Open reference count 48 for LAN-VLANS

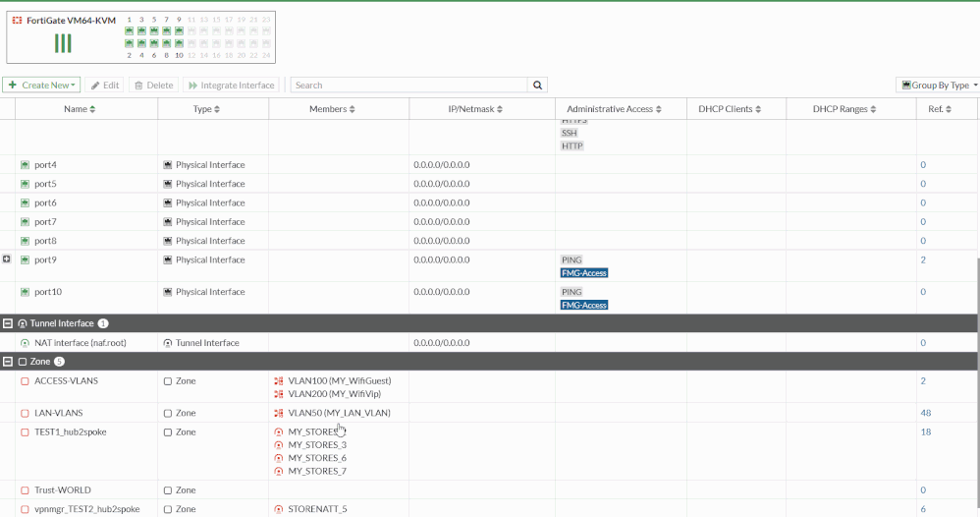(926, 413)
